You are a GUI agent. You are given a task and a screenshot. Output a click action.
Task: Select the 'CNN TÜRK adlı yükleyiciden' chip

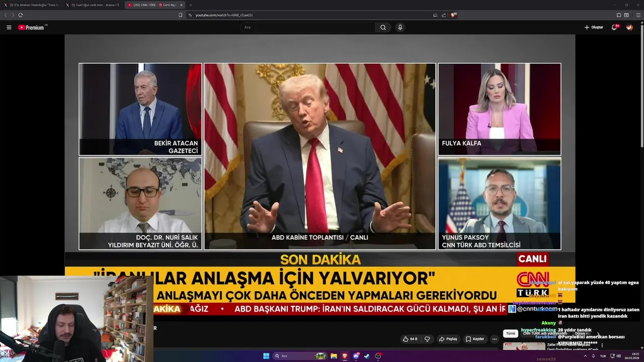tap(545, 333)
